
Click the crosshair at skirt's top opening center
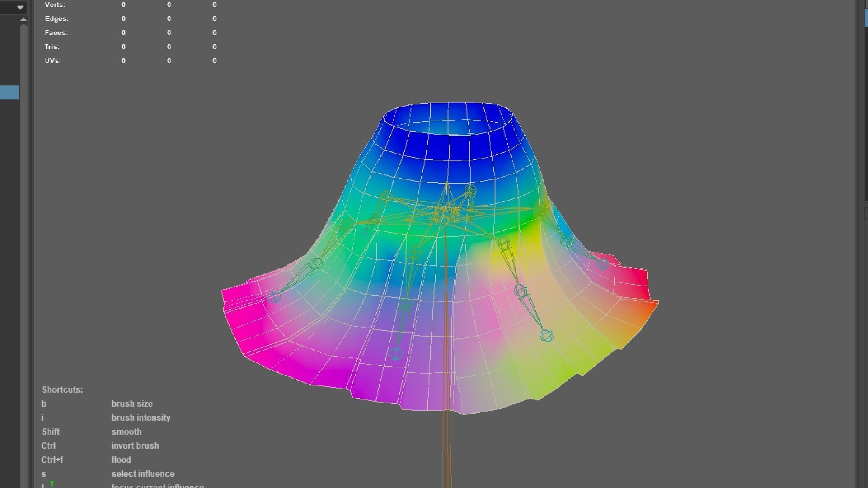[448, 121]
